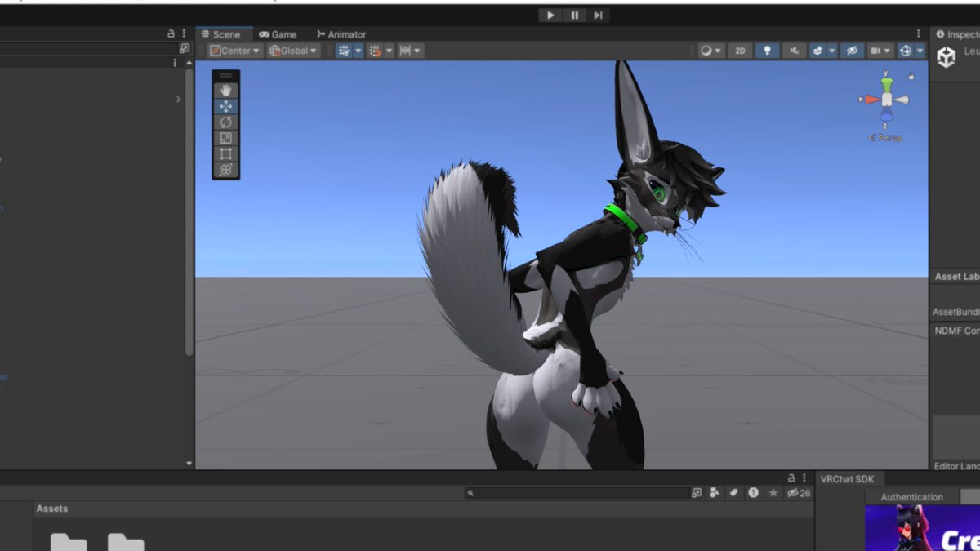Viewport: 980px width, 551px height.
Task: Open the Hierarchy panel more options menu
Action: pos(183,34)
